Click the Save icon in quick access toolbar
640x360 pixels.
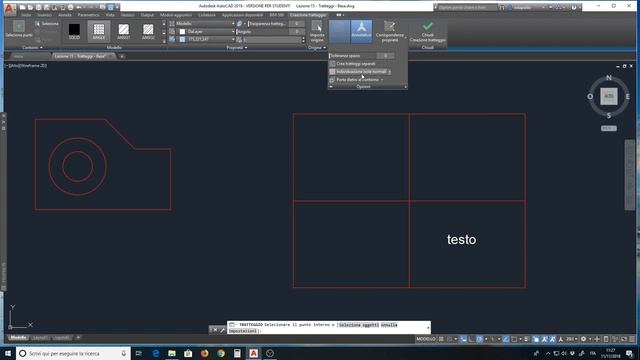coord(38,7)
